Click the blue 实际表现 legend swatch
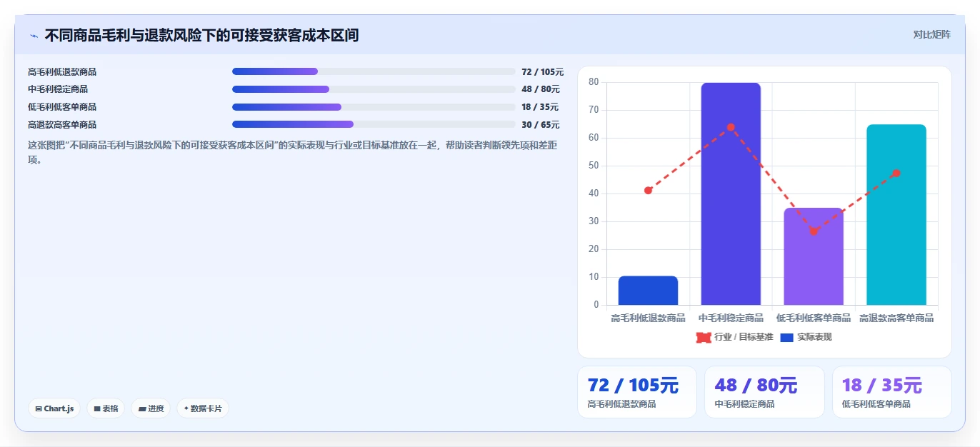The image size is (980, 447). 786,337
